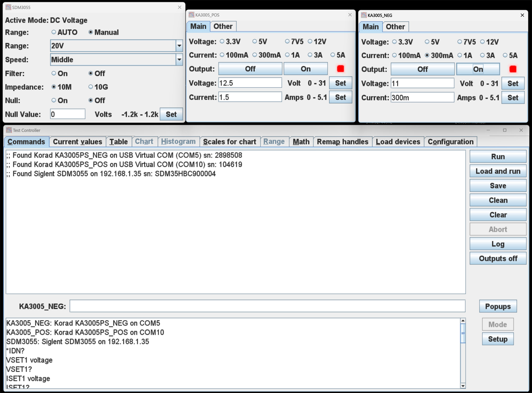Viewport: 532px width, 393px height.
Task: Open the Log window
Action: pos(498,244)
